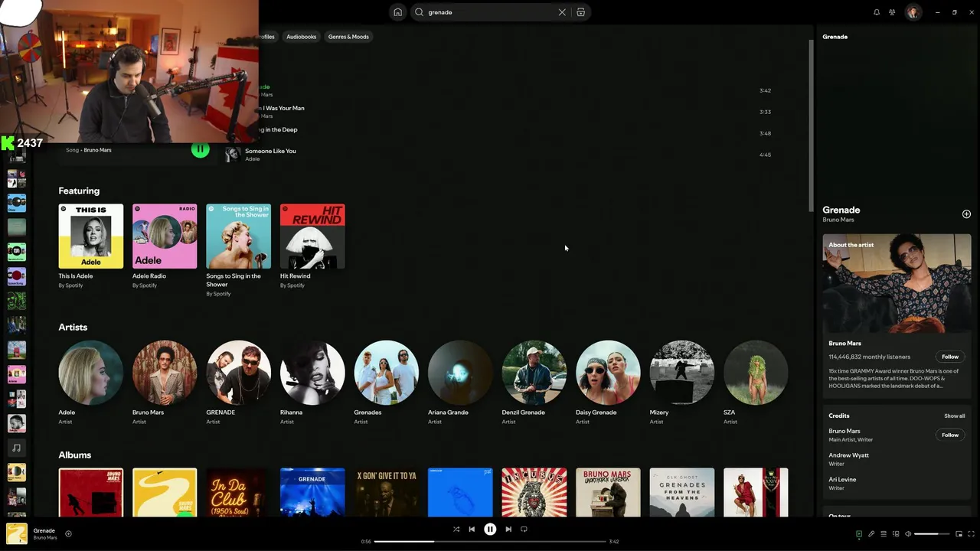Clear the 'grenade' search text
This screenshot has width=980, height=551.
(562, 12)
